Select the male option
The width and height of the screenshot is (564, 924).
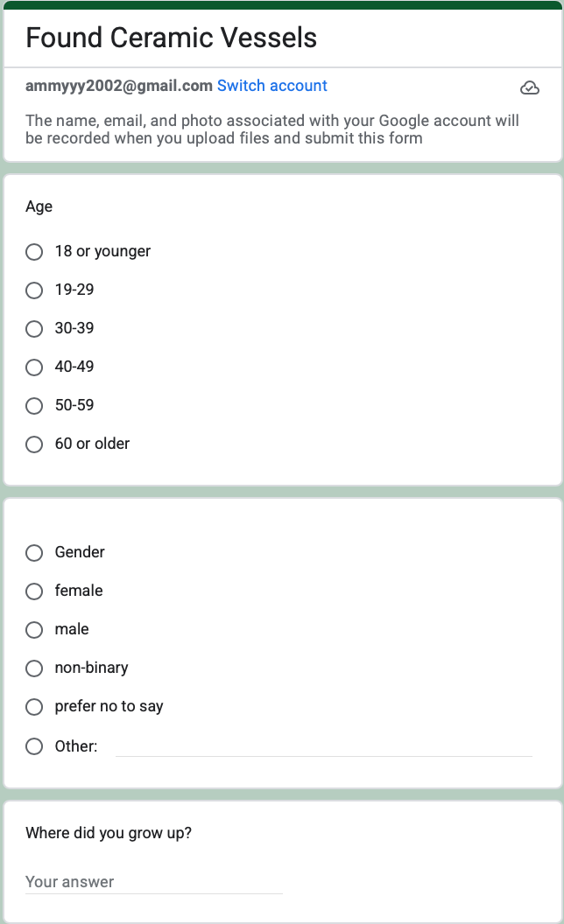[34, 630]
